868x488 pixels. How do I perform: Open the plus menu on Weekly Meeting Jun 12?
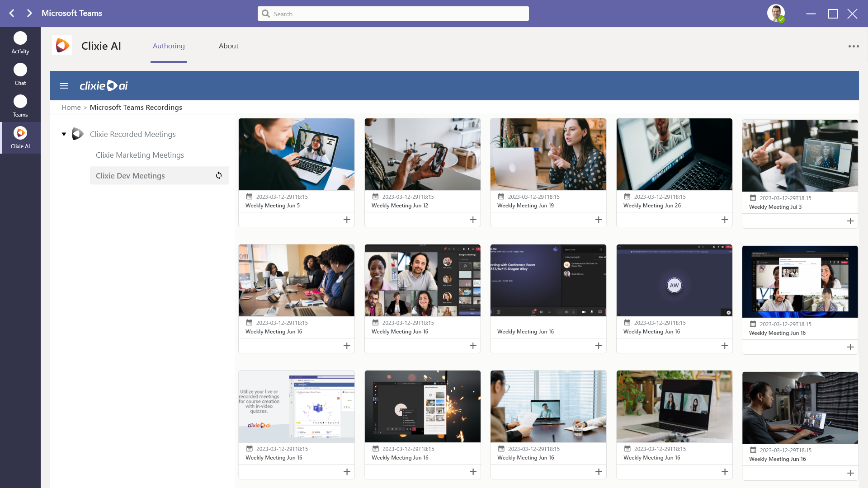click(473, 219)
